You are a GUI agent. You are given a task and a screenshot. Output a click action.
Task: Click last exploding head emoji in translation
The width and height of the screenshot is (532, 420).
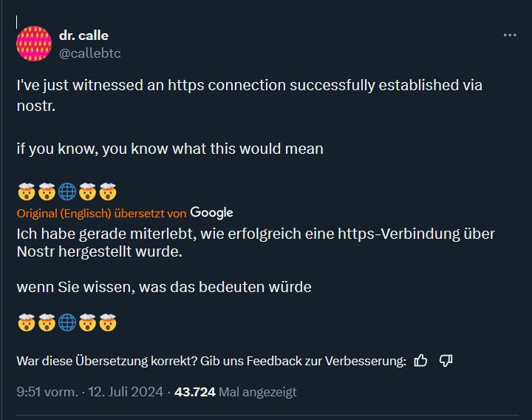point(108,322)
